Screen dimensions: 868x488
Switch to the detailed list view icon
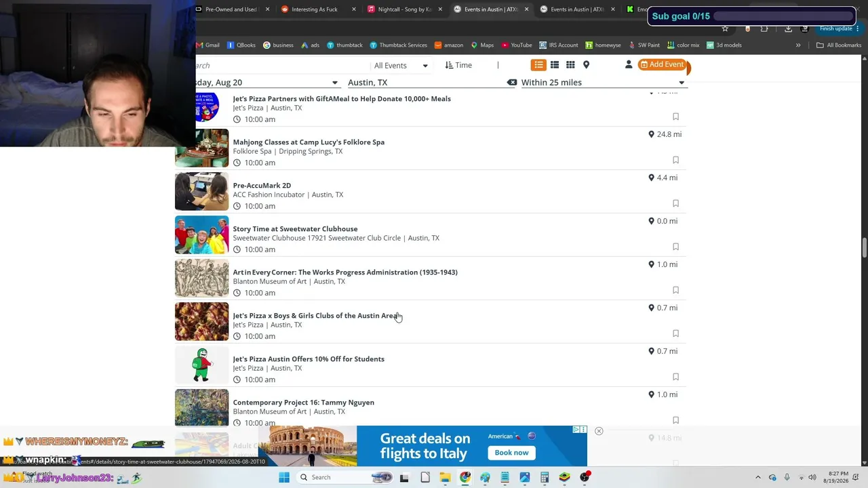pos(538,65)
